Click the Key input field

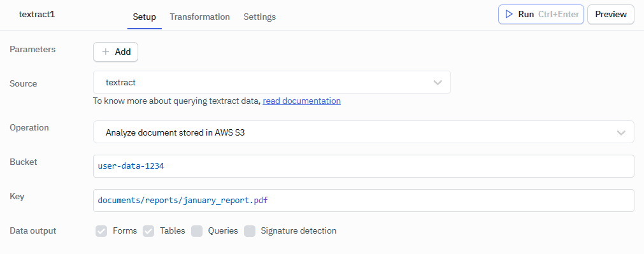pos(364,201)
